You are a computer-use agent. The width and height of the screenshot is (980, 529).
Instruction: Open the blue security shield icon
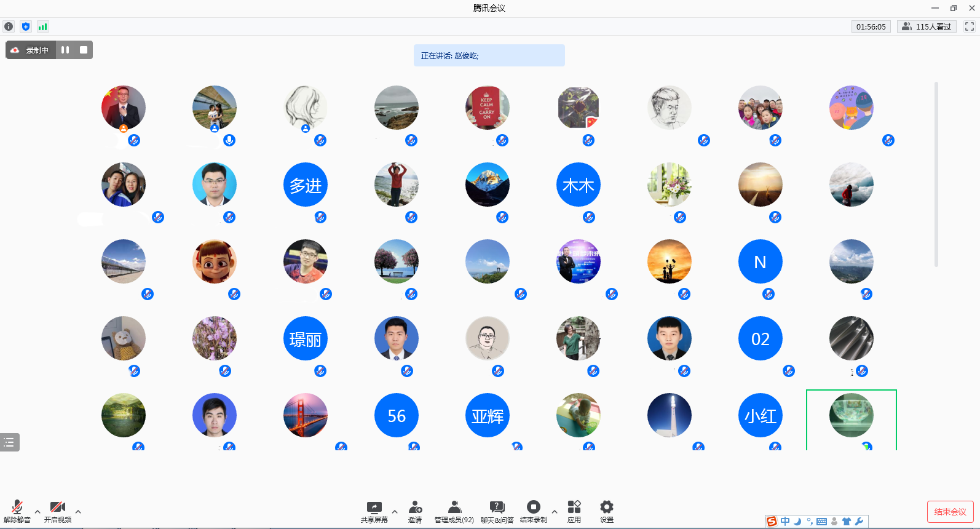coord(25,26)
